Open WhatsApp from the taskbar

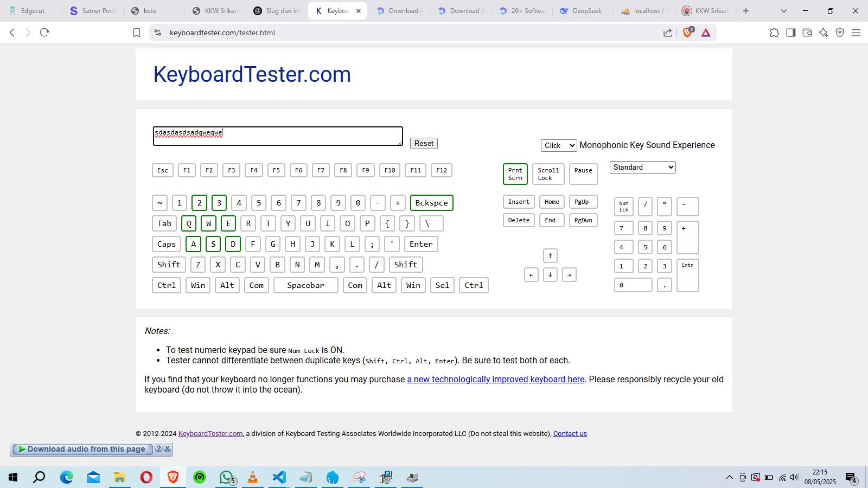(226, 477)
